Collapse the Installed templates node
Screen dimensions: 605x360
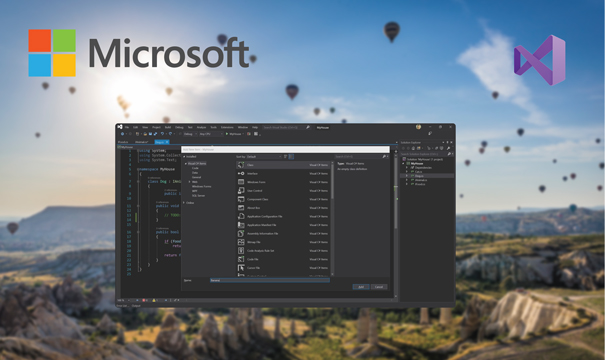click(x=184, y=157)
